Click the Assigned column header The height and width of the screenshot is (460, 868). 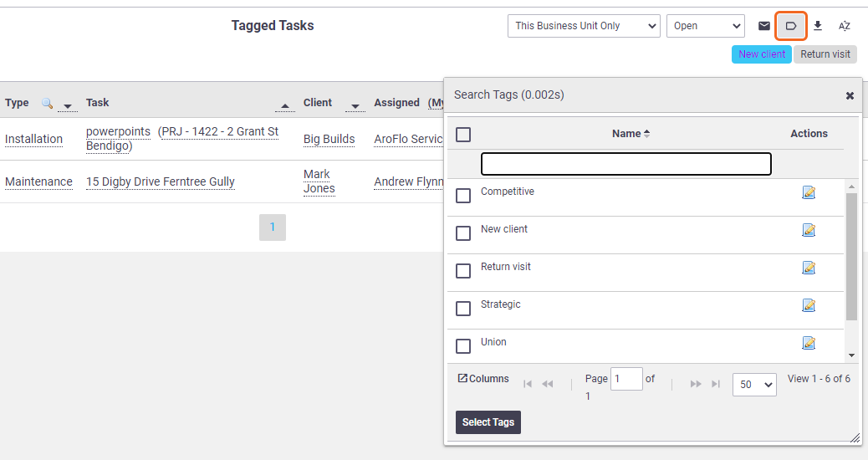tap(397, 103)
